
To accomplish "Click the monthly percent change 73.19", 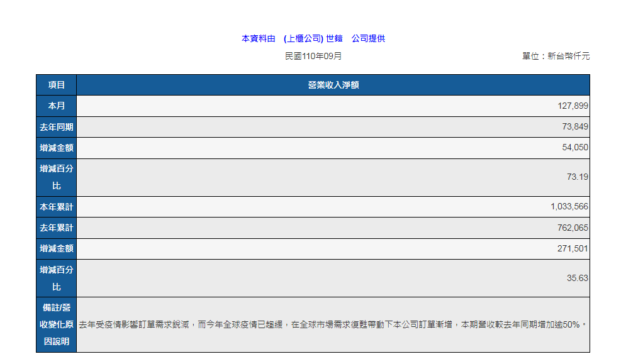I will (577, 177).
